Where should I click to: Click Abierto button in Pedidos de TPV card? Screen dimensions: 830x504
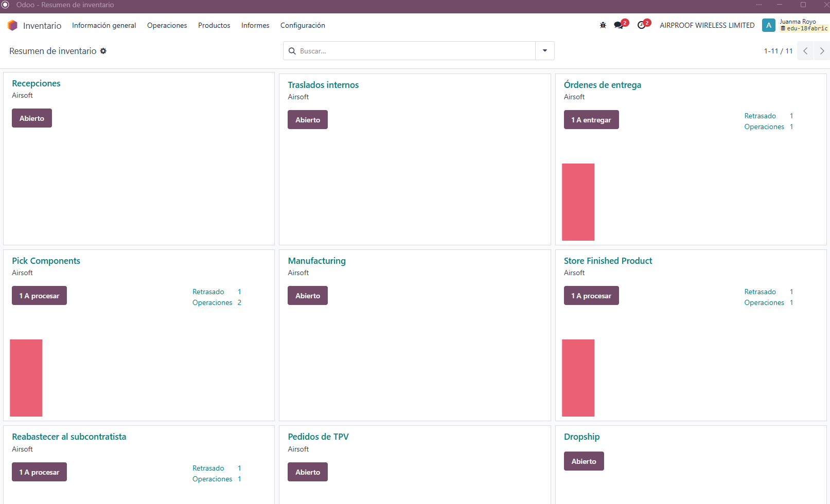click(308, 472)
